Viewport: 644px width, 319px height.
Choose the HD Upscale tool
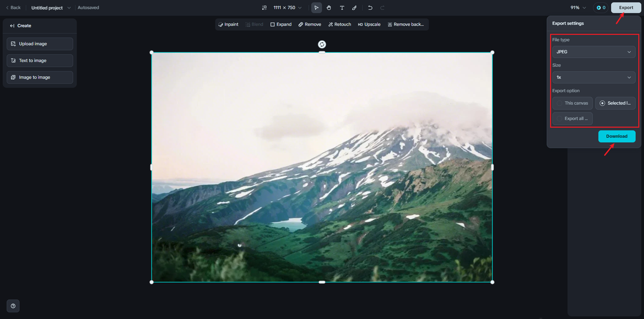click(369, 24)
